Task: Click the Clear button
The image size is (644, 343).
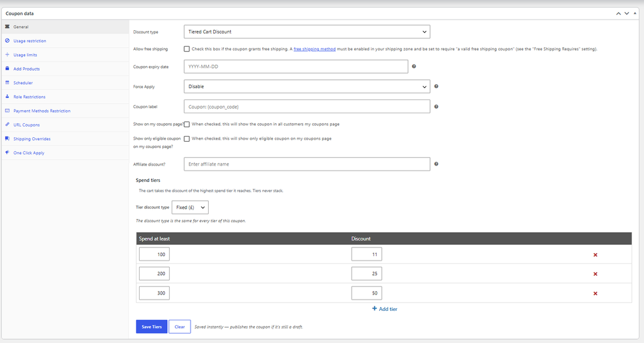Action: tap(179, 327)
